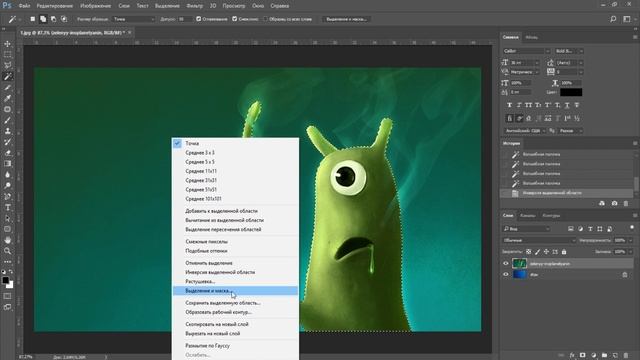Image resolution: width=640 pixels, height=360 pixels.
Task: Toggle Образец со всех слоев checkbox
Action: tap(265, 19)
